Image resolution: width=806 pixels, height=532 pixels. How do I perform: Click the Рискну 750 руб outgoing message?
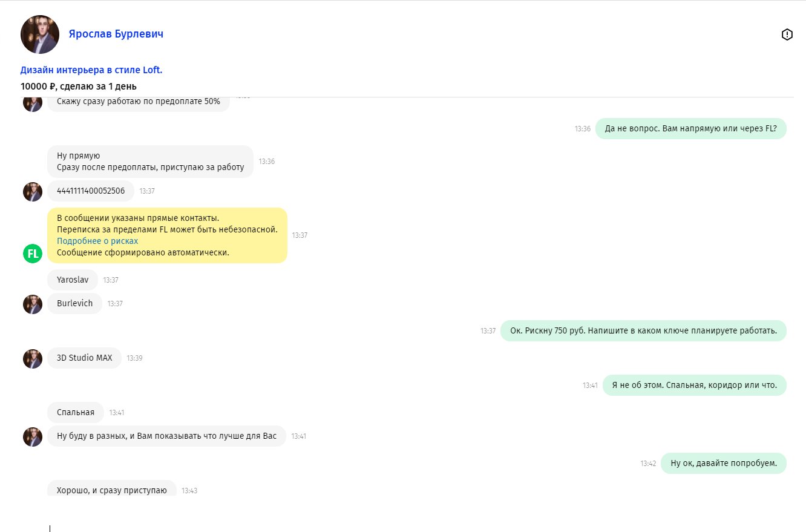(x=643, y=331)
